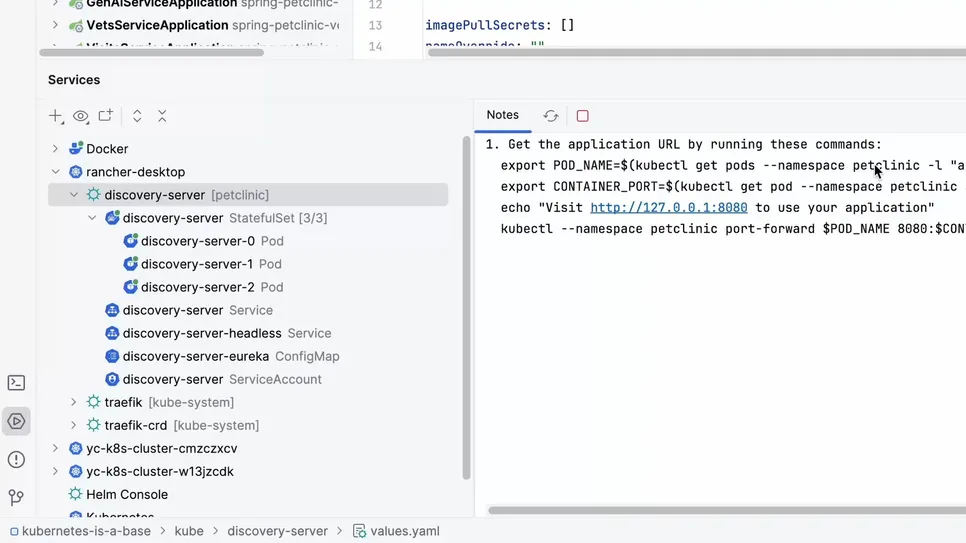
Task: Click the Notes panel horizontal scrollbar
Action: (x=720, y=510)
